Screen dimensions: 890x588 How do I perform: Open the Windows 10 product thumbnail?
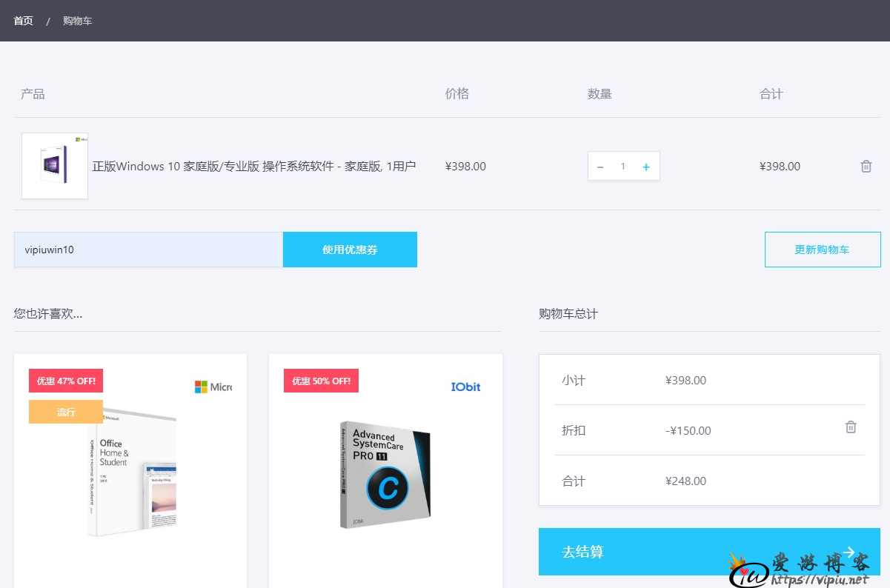tap(55, 166)
